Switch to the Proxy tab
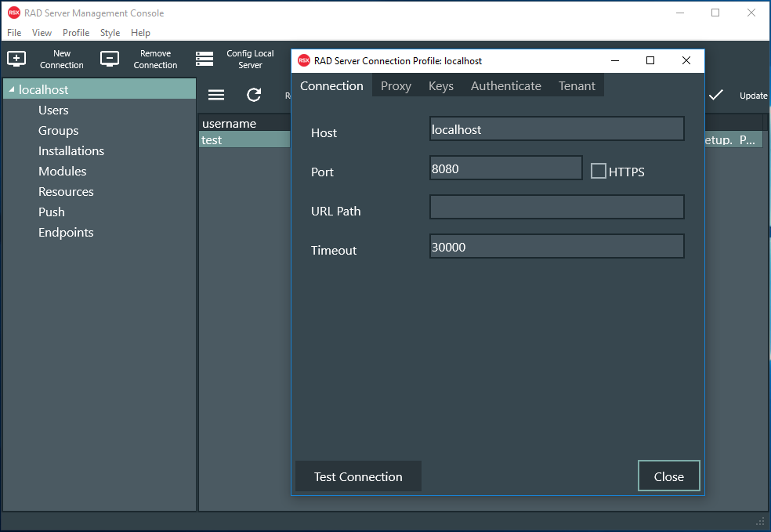771x532 pixels. tap(396, 85)
